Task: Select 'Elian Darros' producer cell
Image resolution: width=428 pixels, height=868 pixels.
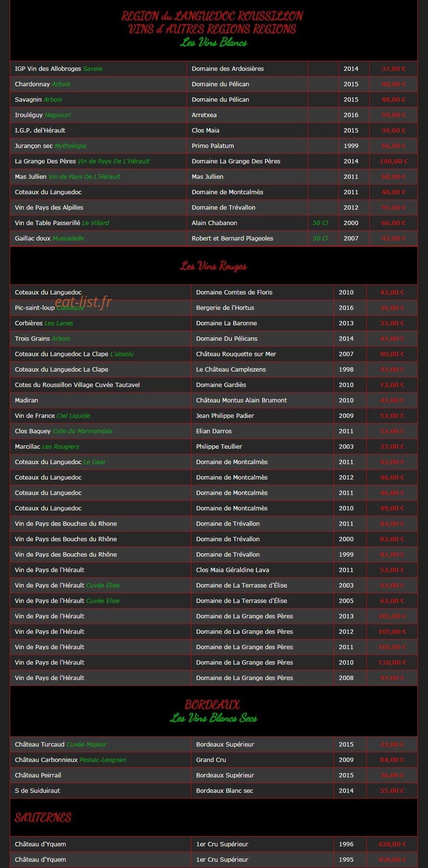Action: (x=214, y=431)
